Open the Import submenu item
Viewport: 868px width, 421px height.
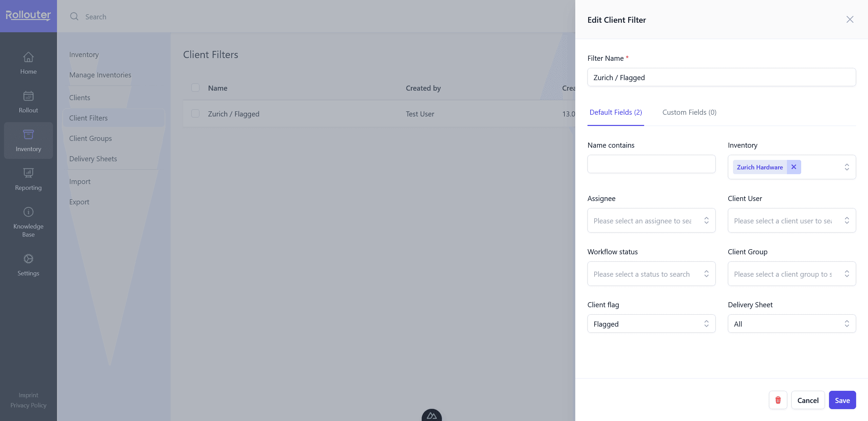80,182
